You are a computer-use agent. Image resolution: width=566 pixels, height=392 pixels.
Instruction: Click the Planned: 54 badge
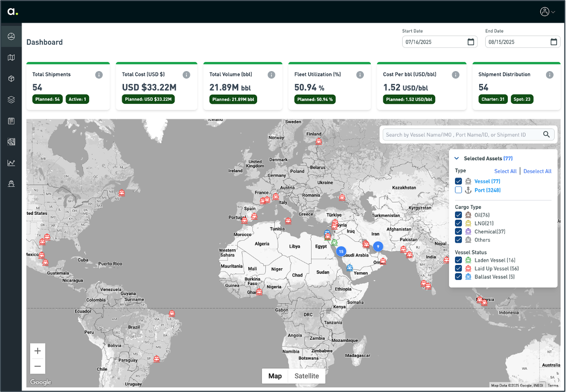[47, 99]
